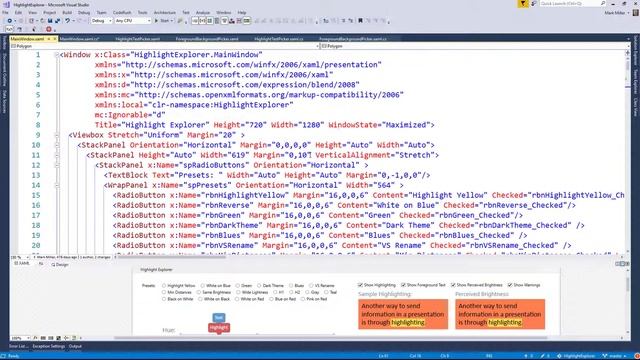The width and height of the screenshot is (640, 360).
Task: Collapse the StackPanel element on line 10
Action: click(57, 145)
